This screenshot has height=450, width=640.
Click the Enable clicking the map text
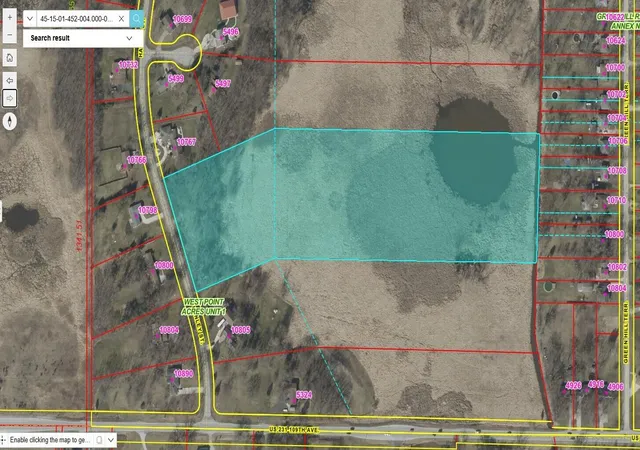coord(50,440)
